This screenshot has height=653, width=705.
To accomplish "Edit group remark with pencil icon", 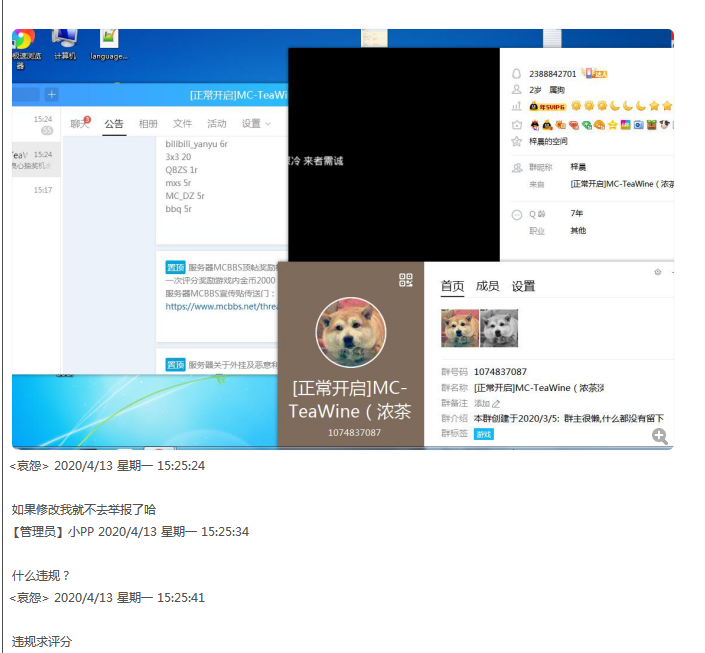I will (495, 403).
